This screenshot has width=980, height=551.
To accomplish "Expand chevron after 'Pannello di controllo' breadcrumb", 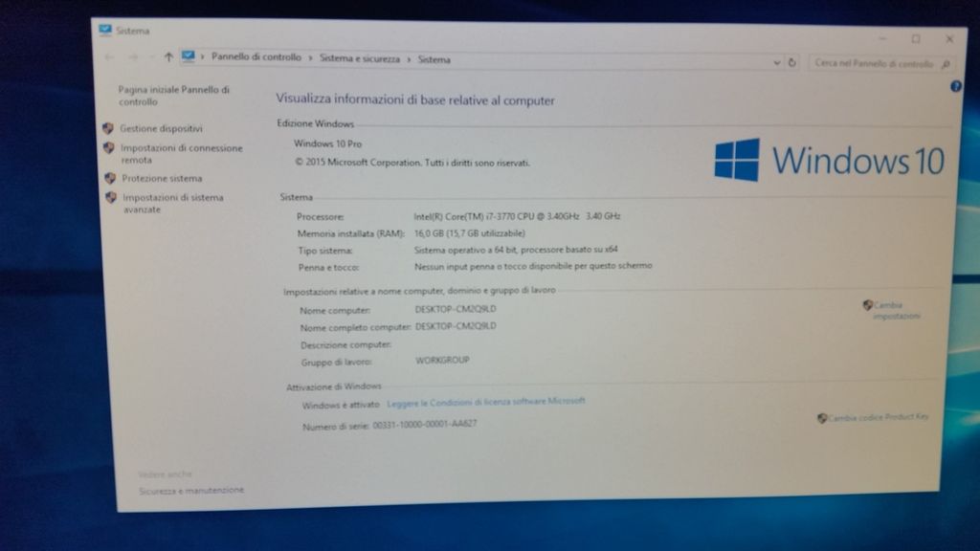I will coord(310,58).
